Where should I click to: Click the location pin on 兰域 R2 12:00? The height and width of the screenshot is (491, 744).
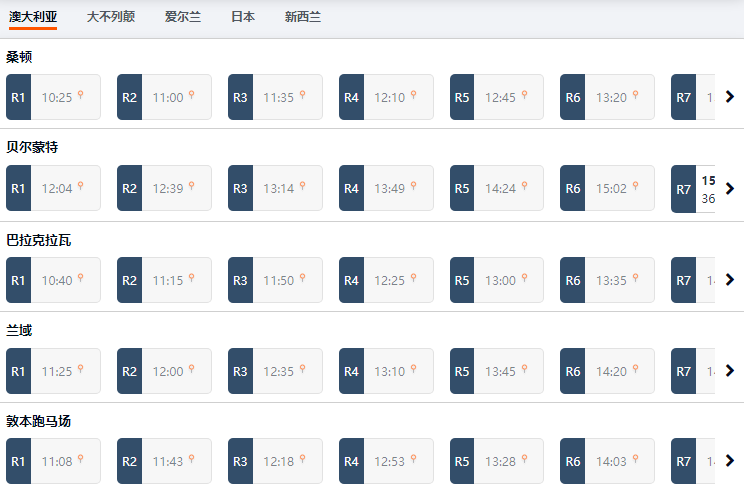(x=191, y=370)
